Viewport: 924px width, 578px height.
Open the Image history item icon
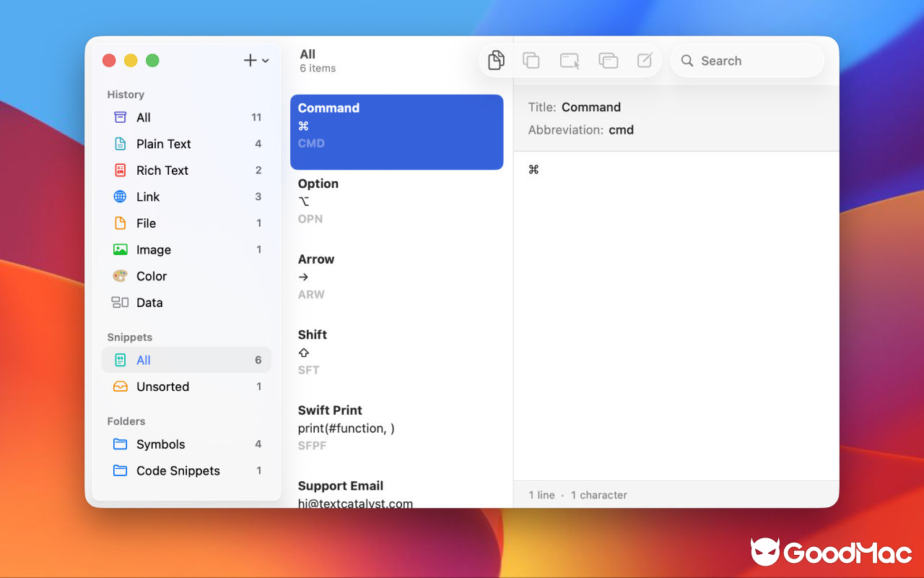pos(121,249)
